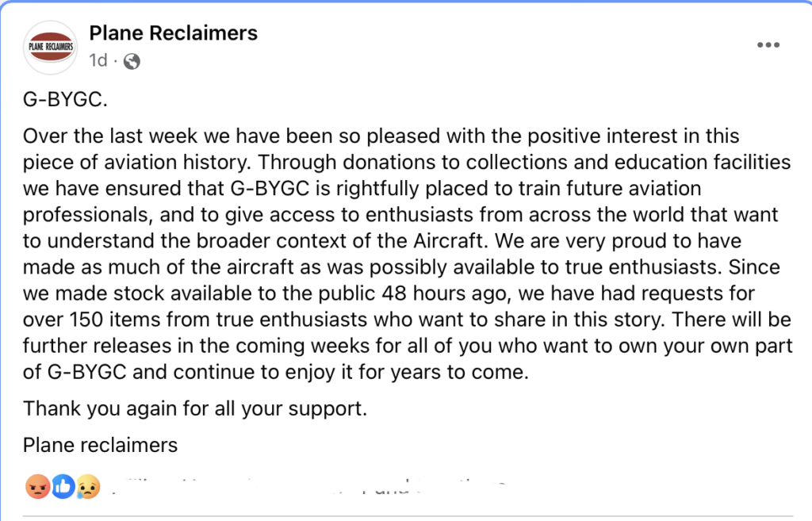This screenshot has height=521, width=812.
Task: Click the phrase education facilities
Action: tap(703, 163)
